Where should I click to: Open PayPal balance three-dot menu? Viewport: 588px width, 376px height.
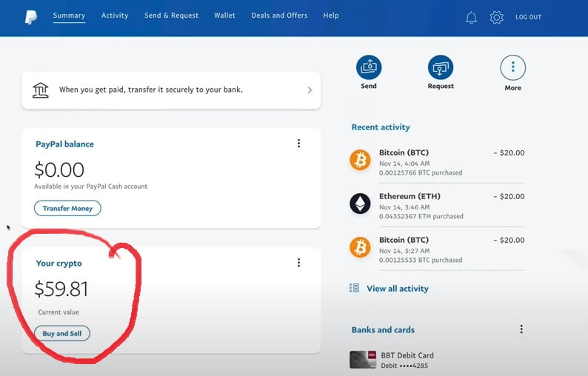[298, 144]
